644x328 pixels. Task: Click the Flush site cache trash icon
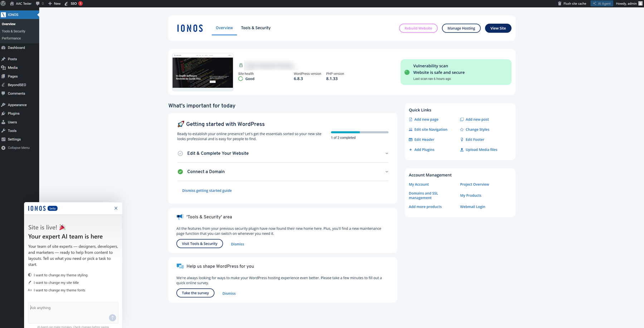pyautogui.click(x=560, y=4)
